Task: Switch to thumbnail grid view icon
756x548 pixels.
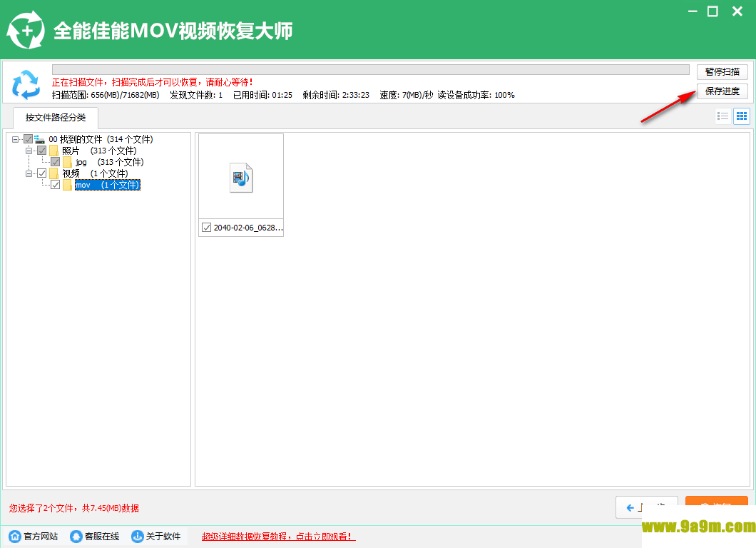Action: pyautogui.click(x=742, y=116)
